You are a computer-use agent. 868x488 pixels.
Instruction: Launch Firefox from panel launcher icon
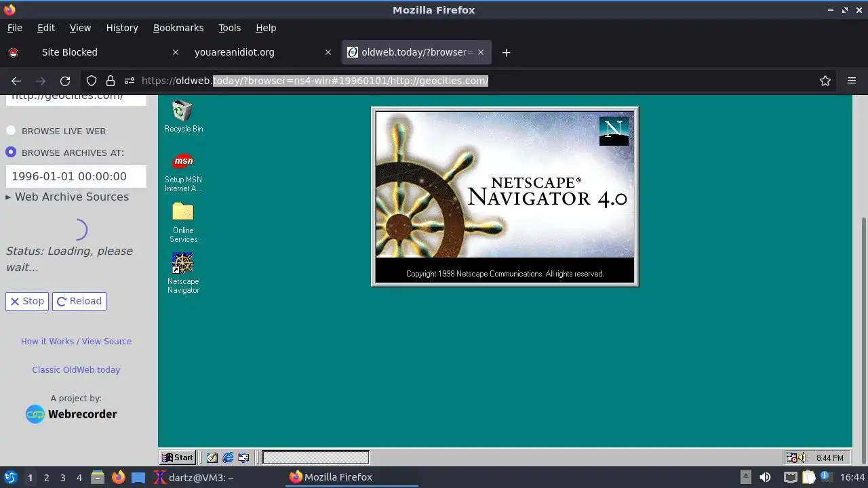tap(118, 477)
